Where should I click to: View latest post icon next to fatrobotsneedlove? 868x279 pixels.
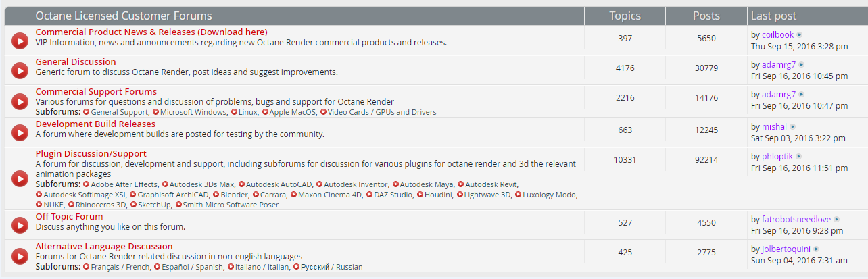coord(837,220)
